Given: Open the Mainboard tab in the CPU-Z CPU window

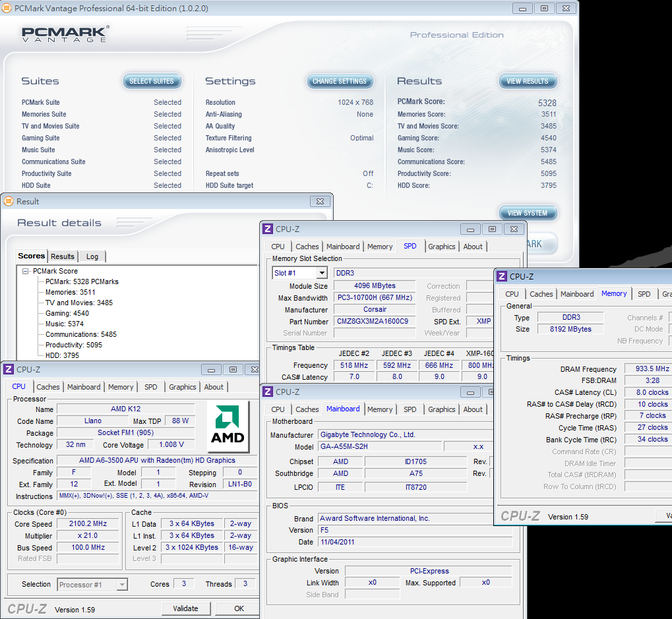Looking at the screenshot, I should pyautogui.click(x=84, y=387).
